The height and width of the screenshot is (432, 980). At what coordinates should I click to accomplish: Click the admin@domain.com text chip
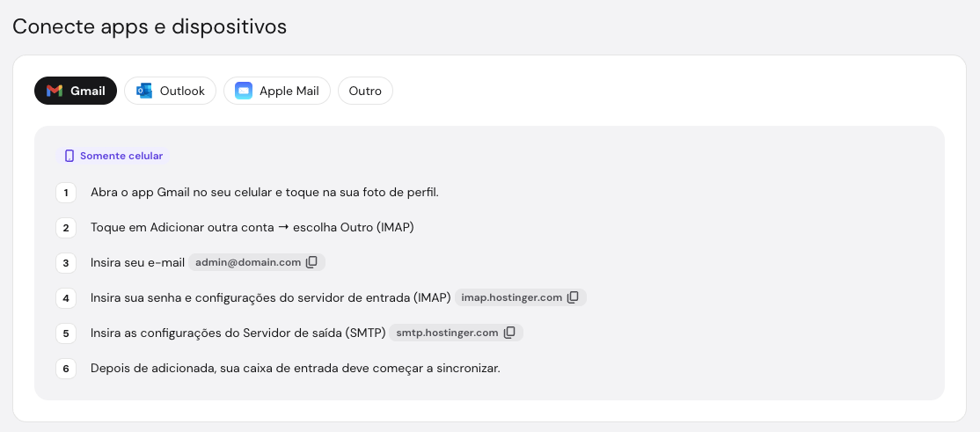pyautogui.click(x=248, y=262)
